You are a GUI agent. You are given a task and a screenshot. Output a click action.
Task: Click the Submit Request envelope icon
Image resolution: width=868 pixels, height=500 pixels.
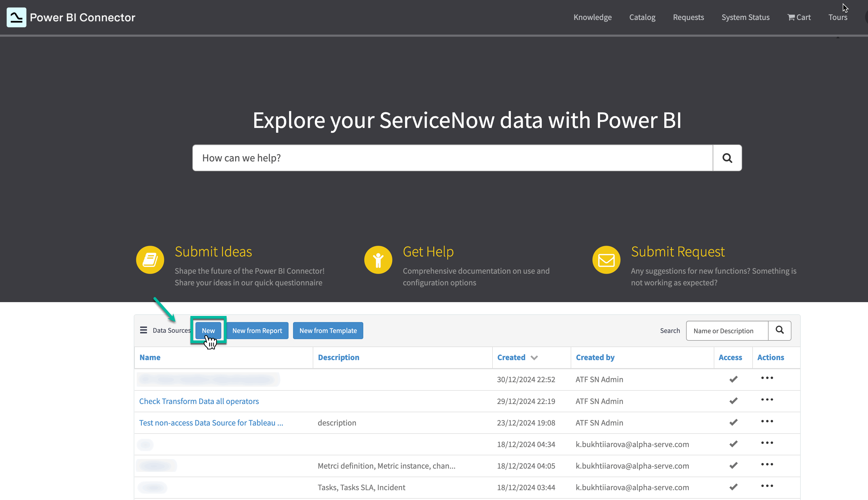point(606,260)
